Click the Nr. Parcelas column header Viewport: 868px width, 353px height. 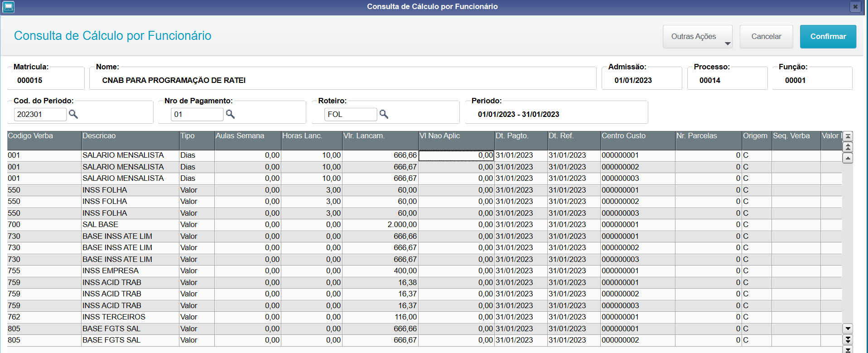(709, 140)
